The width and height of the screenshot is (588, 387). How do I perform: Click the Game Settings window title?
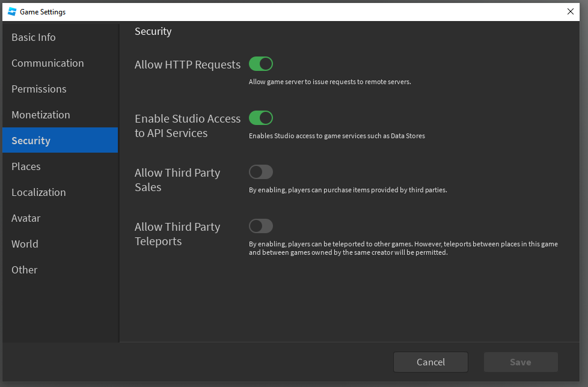[43, 12]
